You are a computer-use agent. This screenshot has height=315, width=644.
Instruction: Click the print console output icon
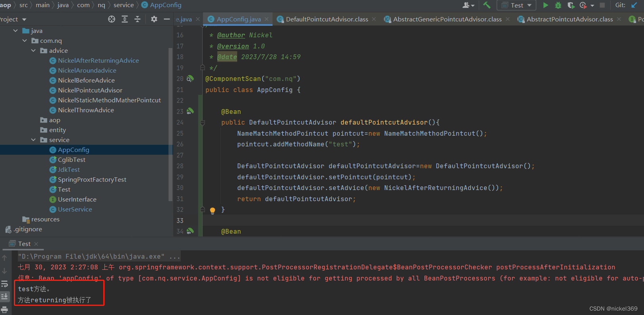pyautogui.click(x=4, y=309)
